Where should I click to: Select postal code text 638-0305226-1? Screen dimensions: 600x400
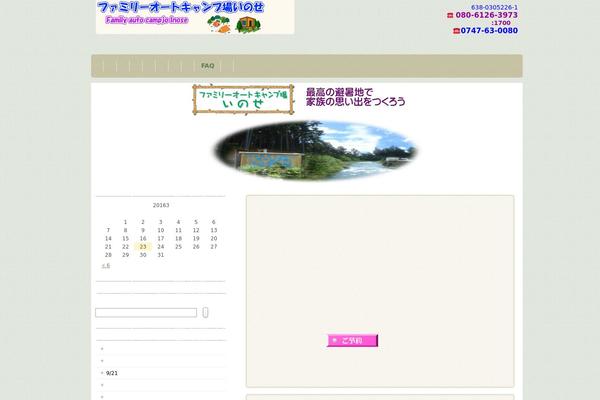tap(494, 7)
